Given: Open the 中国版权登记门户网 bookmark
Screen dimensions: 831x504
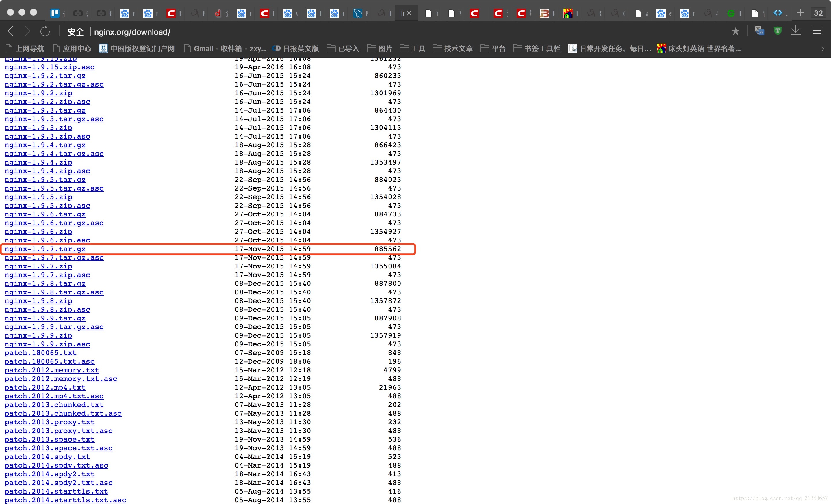Looking at the screenshot, I should 137,48.
